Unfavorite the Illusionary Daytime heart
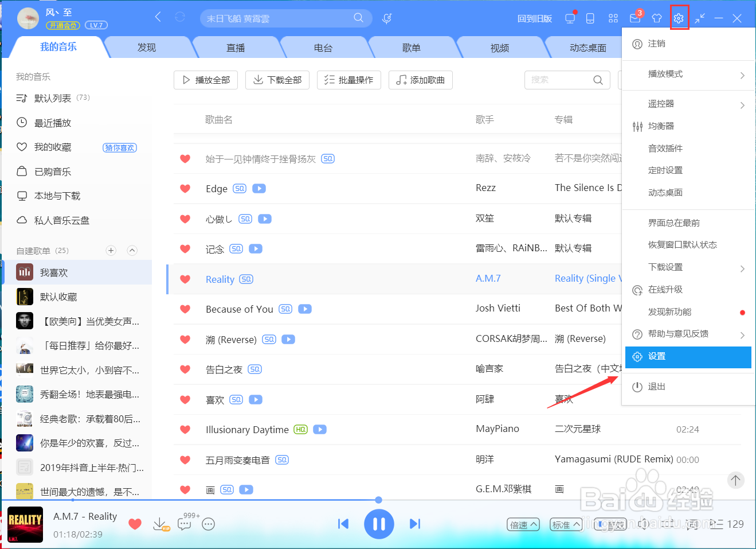Screen dimensions: 756x549 (185, 429)
